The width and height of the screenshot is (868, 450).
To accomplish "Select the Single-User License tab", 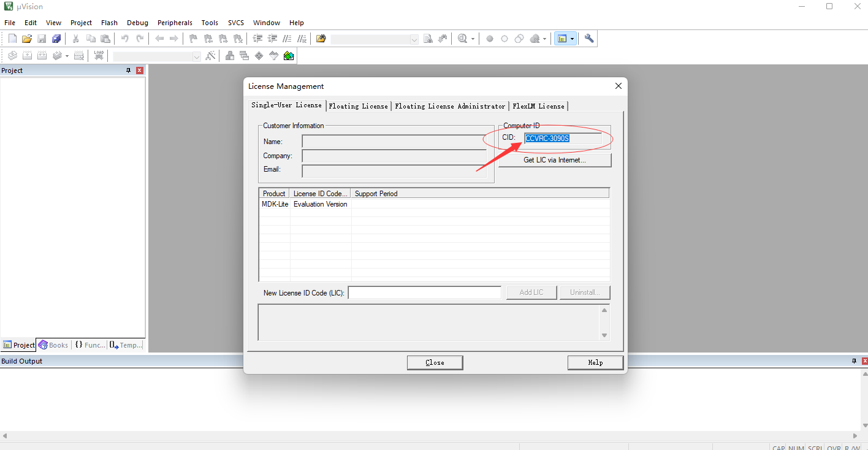I will point(286,105).
